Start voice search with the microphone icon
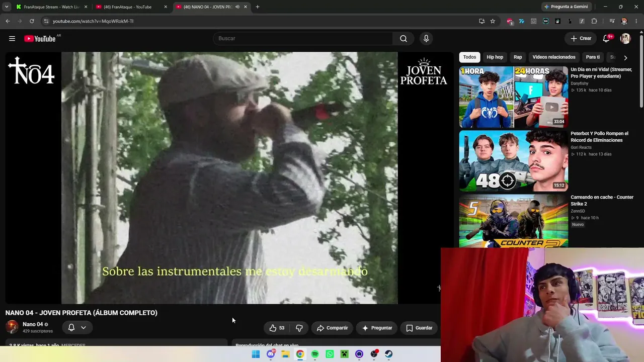644x362 pixels. 426,39
